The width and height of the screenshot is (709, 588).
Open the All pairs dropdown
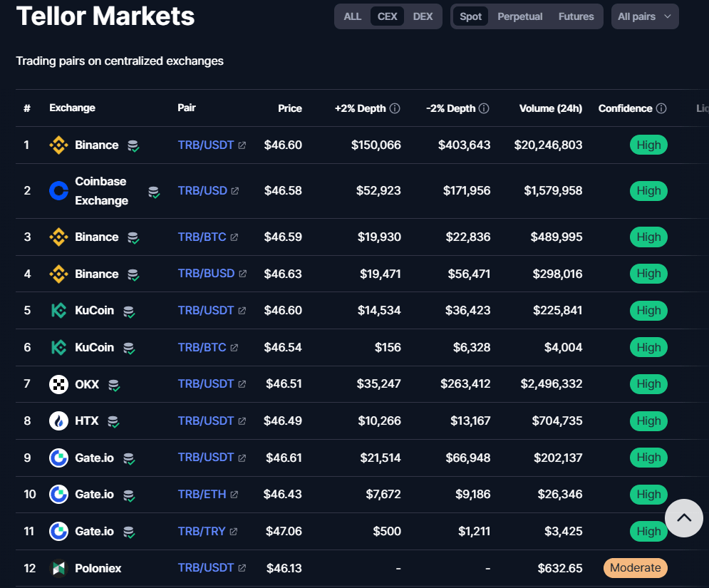click(644, 16)
